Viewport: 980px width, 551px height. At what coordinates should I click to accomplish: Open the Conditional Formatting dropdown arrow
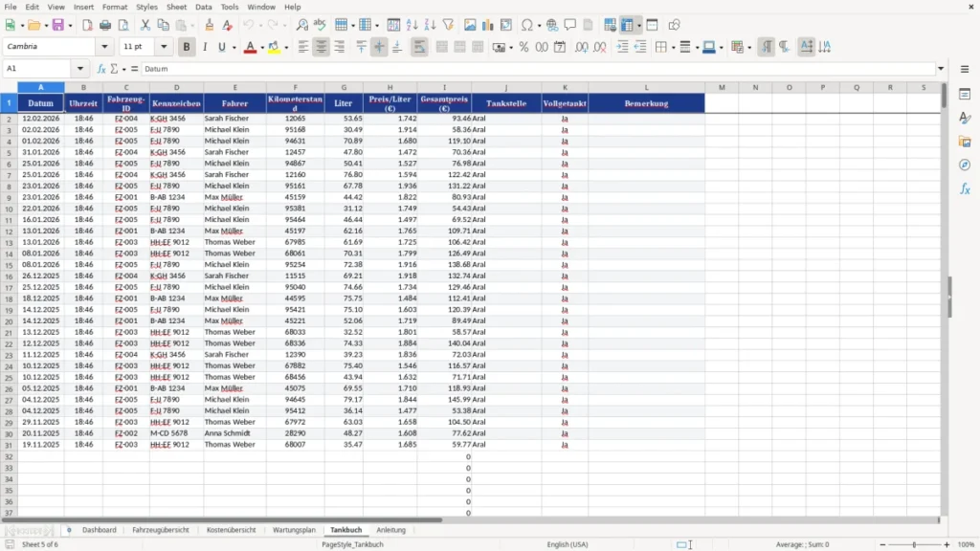(x=749, y=48)
